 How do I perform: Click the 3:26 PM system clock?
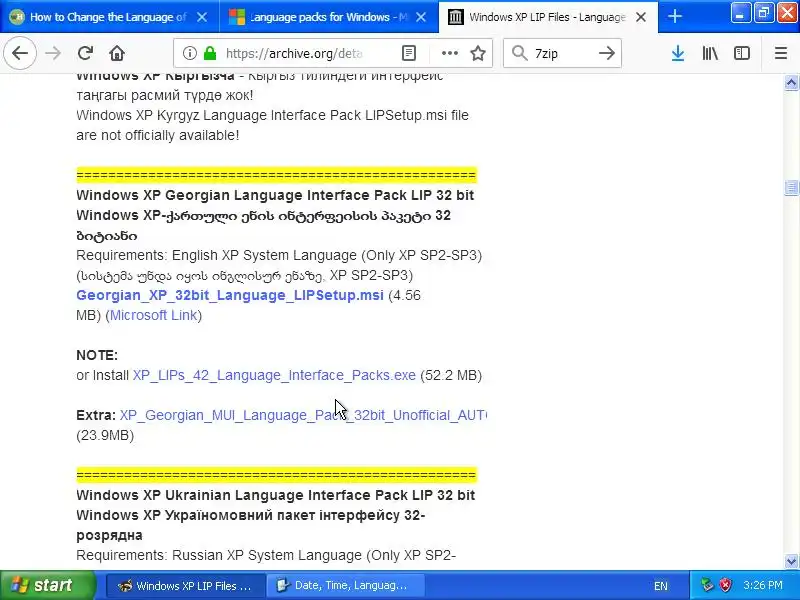click(x=763, y=585)
